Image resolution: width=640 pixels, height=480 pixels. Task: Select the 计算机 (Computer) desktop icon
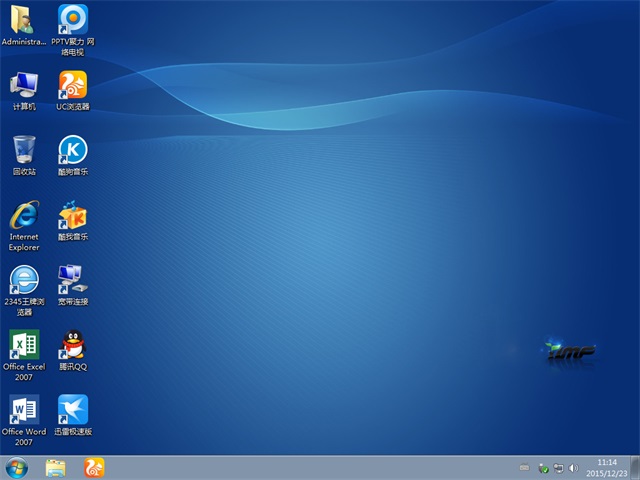pos(23,85)
